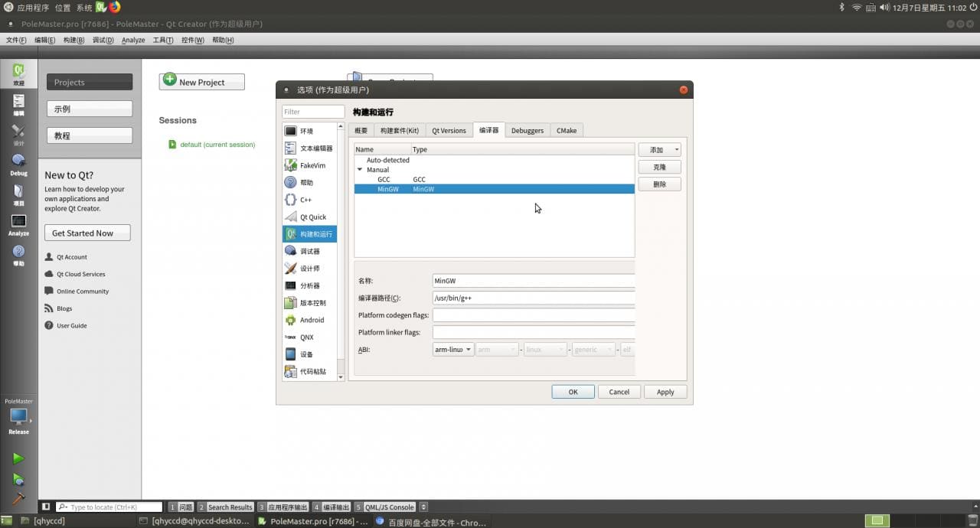Click the PoleMaster Release target selector
The image size is (980, 528).
click(18, 417)
